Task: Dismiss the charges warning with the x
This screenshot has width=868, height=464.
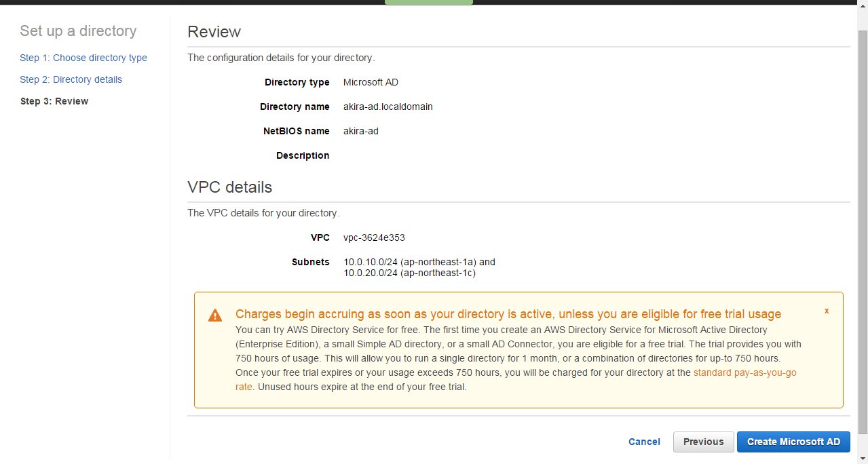Action: [827, 311]
